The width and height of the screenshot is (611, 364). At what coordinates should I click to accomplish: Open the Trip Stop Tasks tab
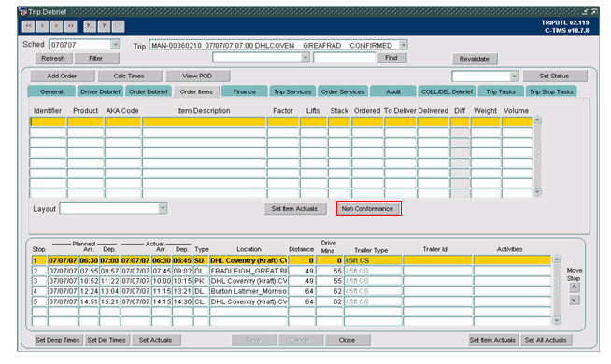tap(551, 91)
